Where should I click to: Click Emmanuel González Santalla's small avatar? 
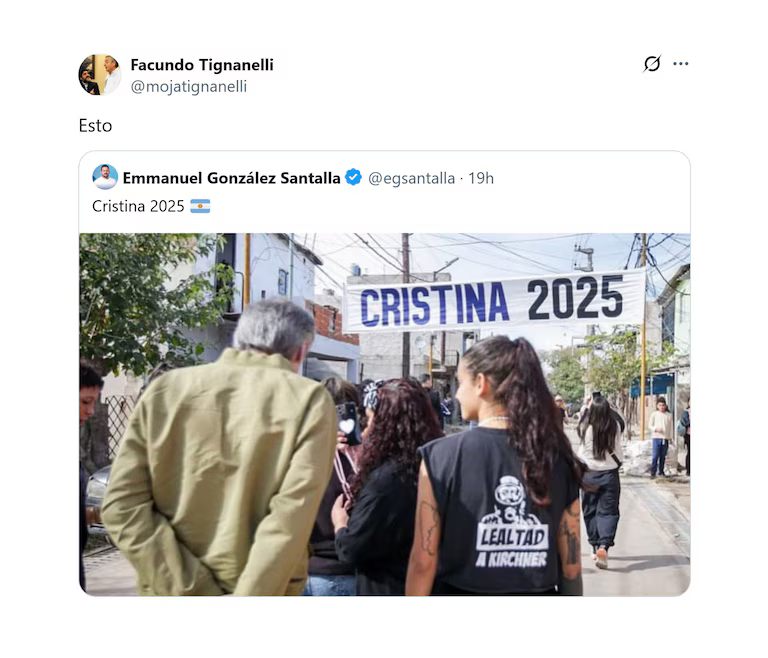tap(105, 177)
